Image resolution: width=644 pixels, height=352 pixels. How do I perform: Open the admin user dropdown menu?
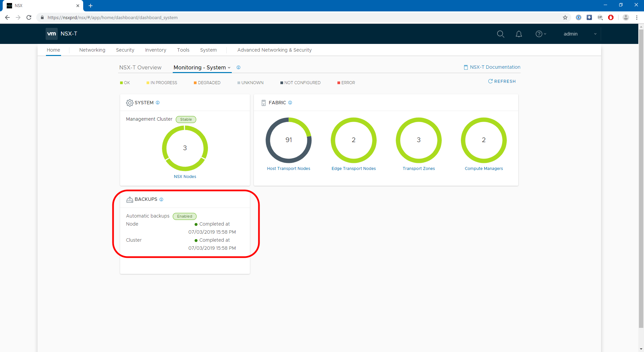click(x=580, y=34)
